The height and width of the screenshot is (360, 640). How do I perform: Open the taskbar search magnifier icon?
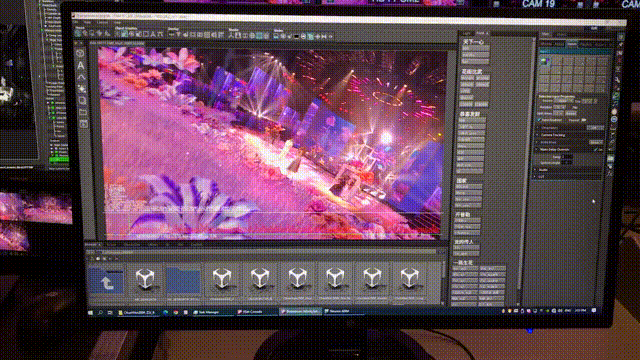pos(100,312)
